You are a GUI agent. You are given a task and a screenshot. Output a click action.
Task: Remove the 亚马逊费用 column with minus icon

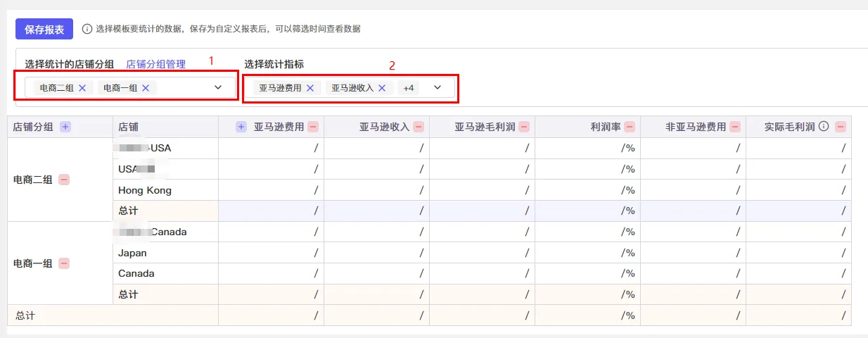click(313, 127)
